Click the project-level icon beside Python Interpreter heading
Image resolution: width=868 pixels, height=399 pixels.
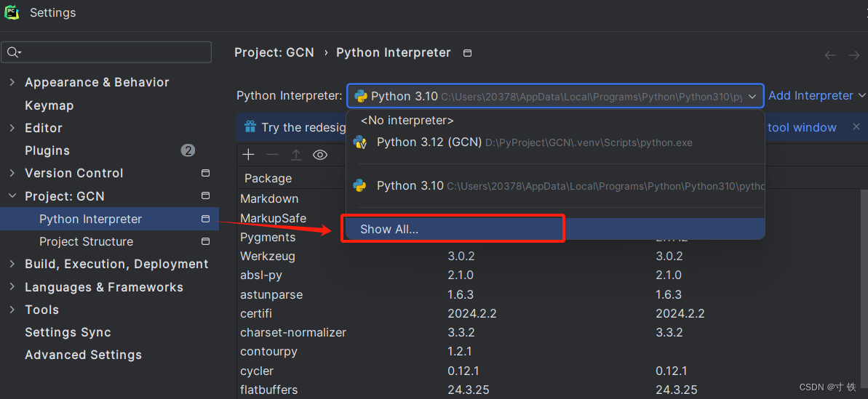click(467, 53)
